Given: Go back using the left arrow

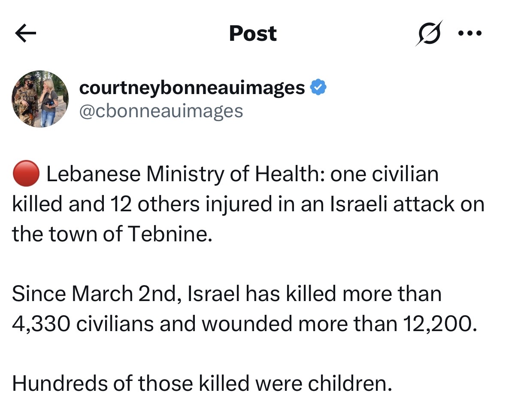Looking at the screenshot, I should (25, 33).
